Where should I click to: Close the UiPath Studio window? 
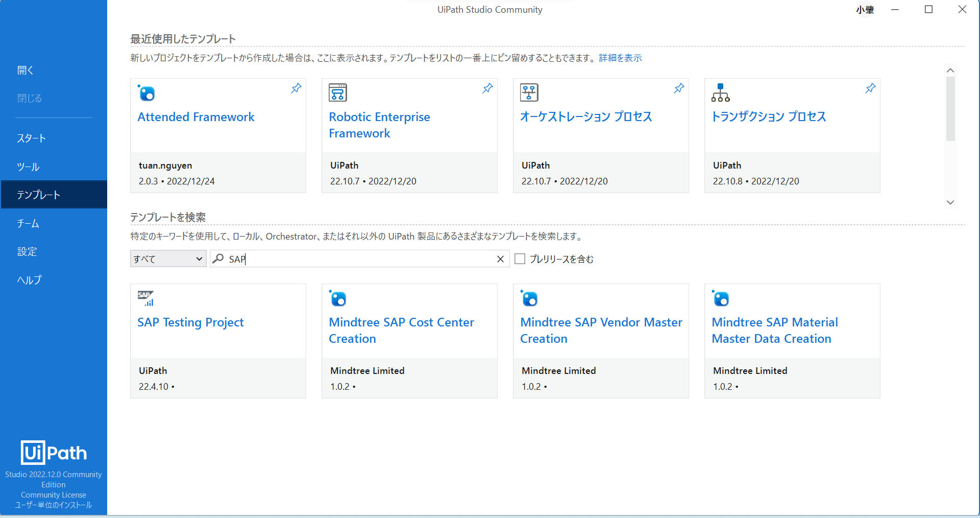(x=962, y=10)
